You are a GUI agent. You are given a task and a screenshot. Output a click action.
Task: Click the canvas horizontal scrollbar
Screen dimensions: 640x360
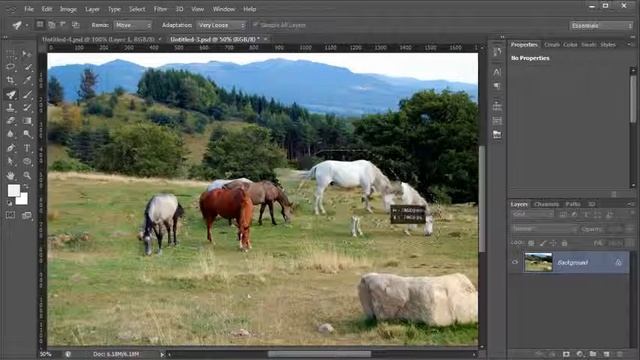(x=319, y=354)
